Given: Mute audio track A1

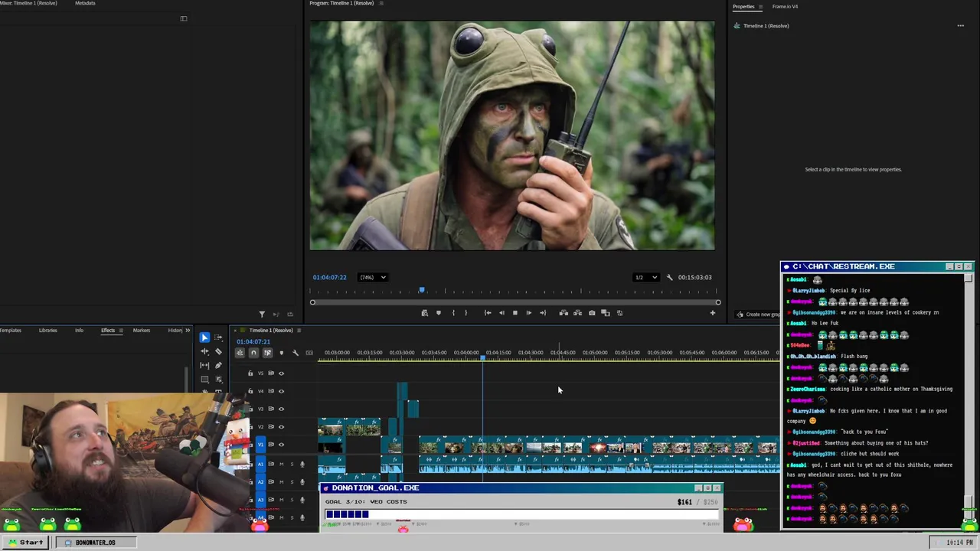Looking at the screenshot, I should coord(281,464).
